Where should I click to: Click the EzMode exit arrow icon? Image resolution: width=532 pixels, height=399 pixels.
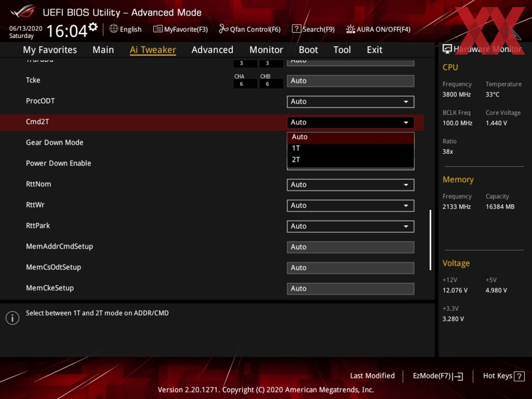[458, 376]
